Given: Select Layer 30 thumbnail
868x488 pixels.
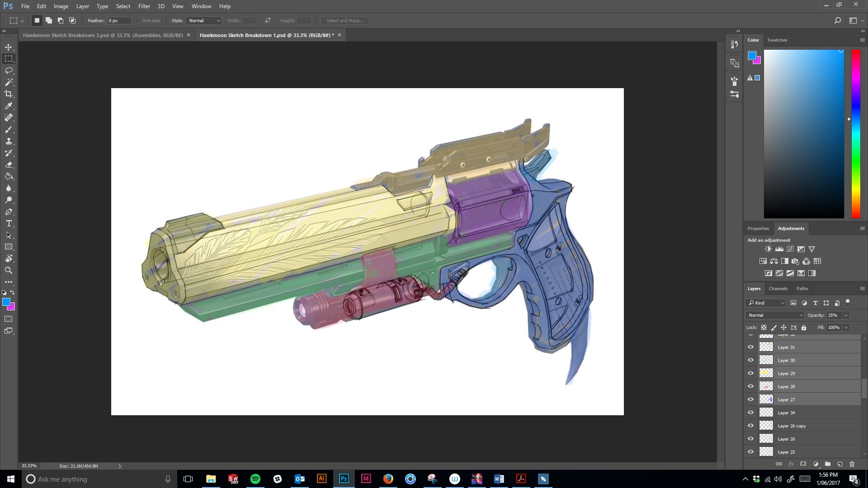Looking at the screenshot, I should pos(766,360).
